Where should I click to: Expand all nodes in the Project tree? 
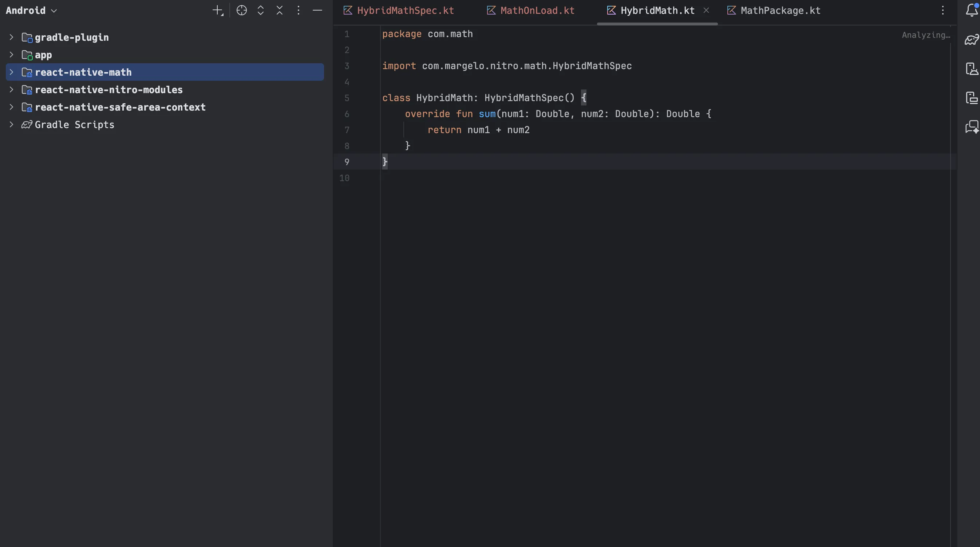260,10
